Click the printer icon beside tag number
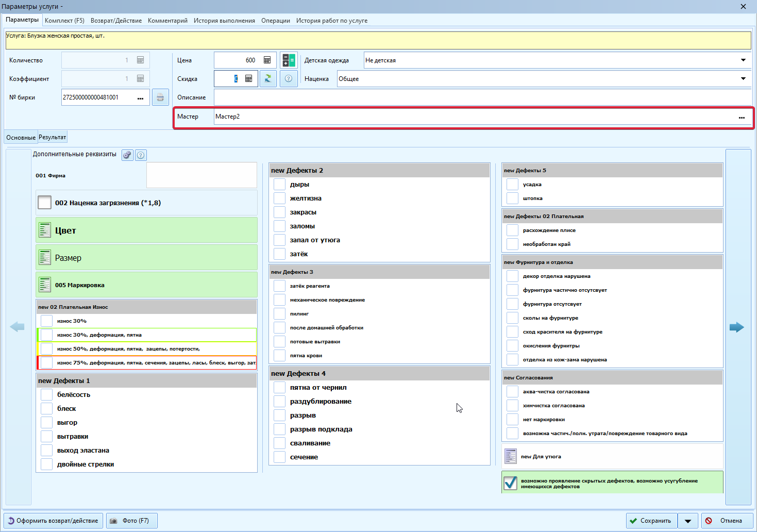 [x=160, y=97]
